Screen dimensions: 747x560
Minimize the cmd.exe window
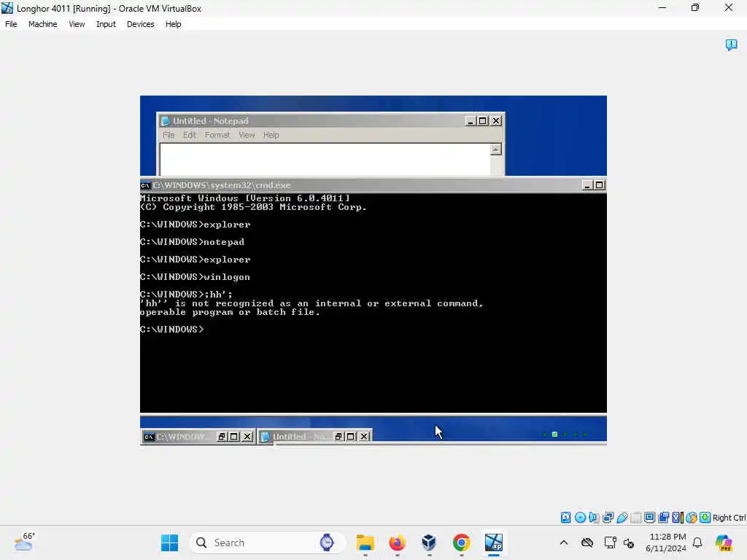pyautogui.click(x=587, y=185)
